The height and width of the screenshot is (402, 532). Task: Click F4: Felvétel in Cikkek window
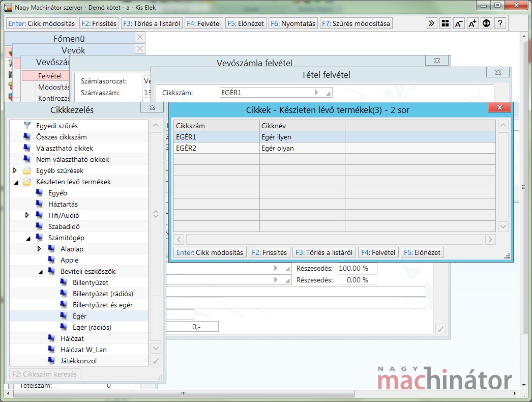coord(378,252)
